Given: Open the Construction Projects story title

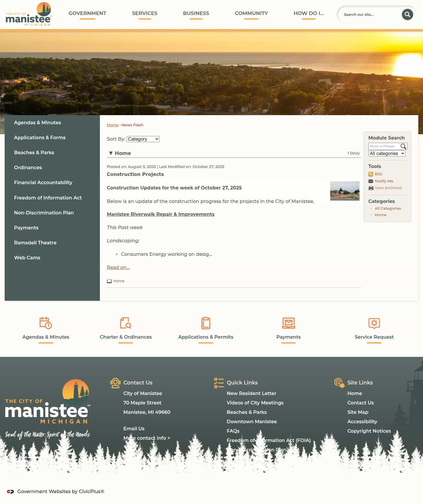Looking at the screenshot, I should point(135,174).
